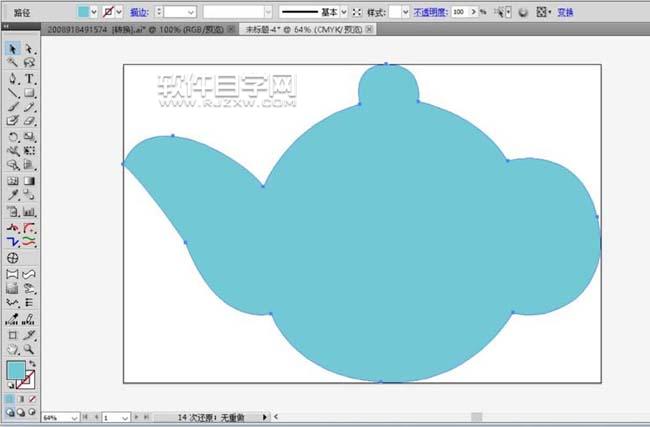Pick the Eyedropper tool
Image resolution: width=650 pixels, height=427 pixels.
(x=12, y=195)
